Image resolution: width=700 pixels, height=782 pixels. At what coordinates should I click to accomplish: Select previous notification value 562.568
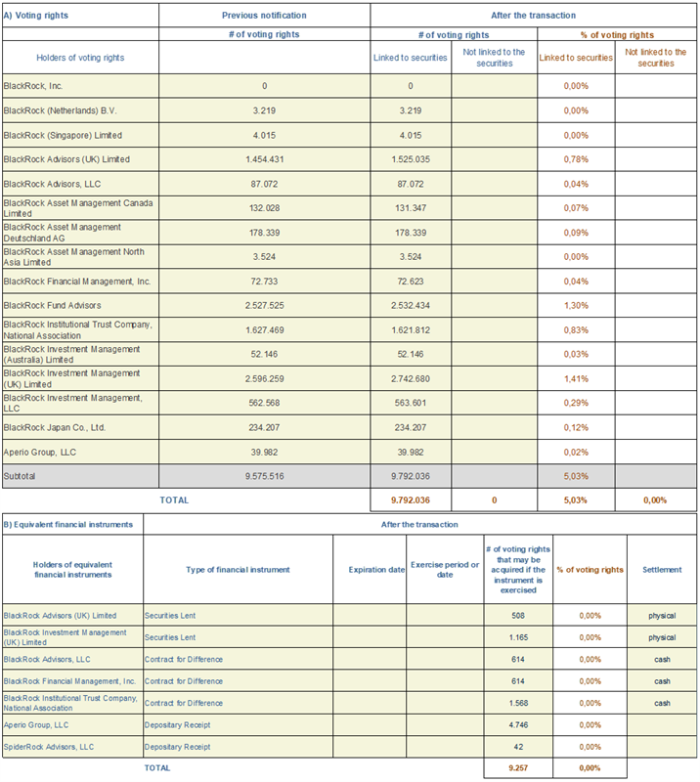pyautogui.click(x=264, y=403)
